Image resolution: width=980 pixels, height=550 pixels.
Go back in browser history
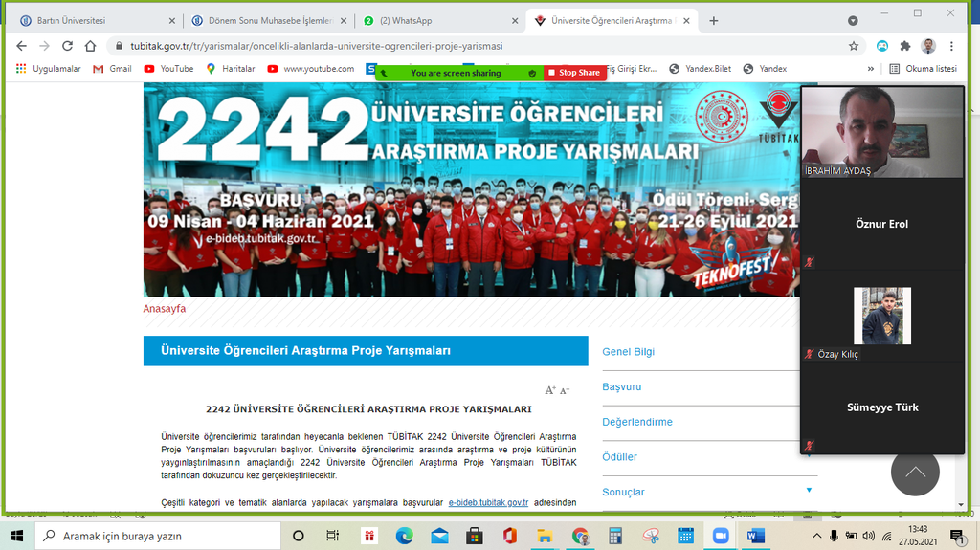21,46
